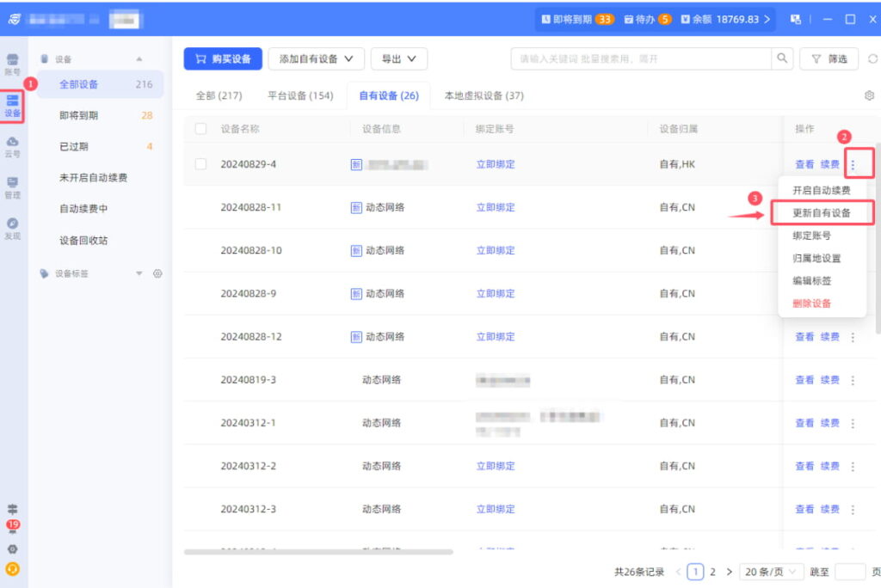Image resolution: width=881 pixels, height=588 pixels.
Task: Click 查看 for 20240829-4
Action: tap(804, 164)
